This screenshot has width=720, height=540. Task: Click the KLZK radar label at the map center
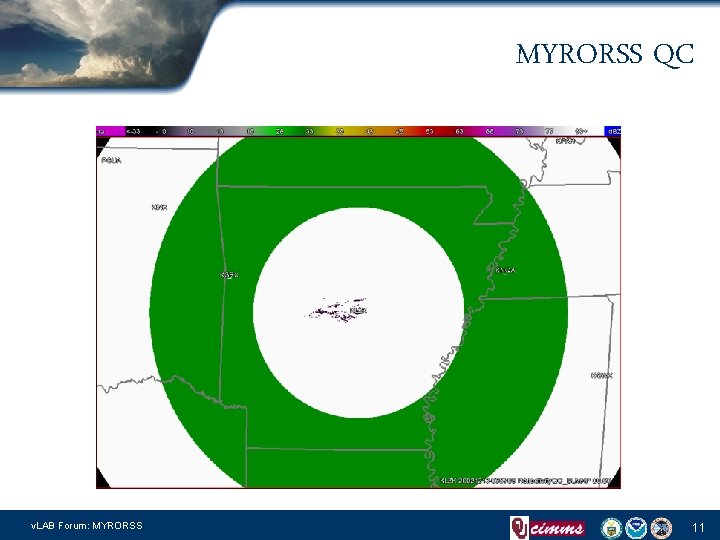coord(358,311)
